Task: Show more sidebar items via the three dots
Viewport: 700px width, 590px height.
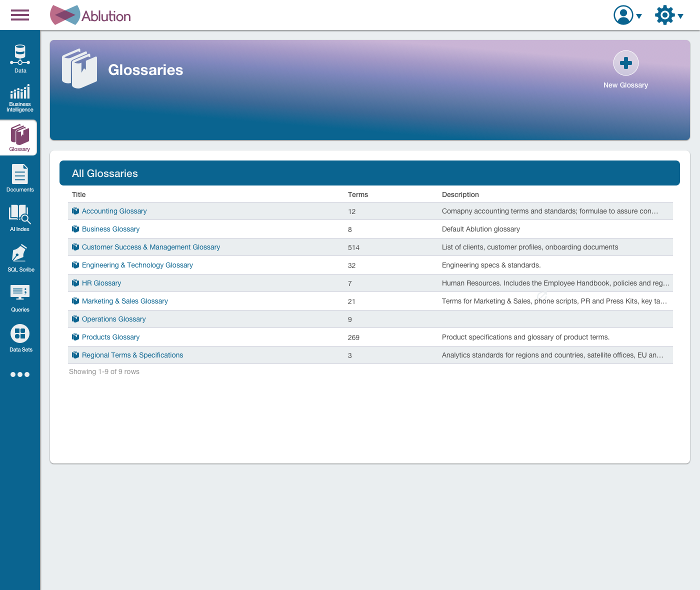Action: (20, 374)
